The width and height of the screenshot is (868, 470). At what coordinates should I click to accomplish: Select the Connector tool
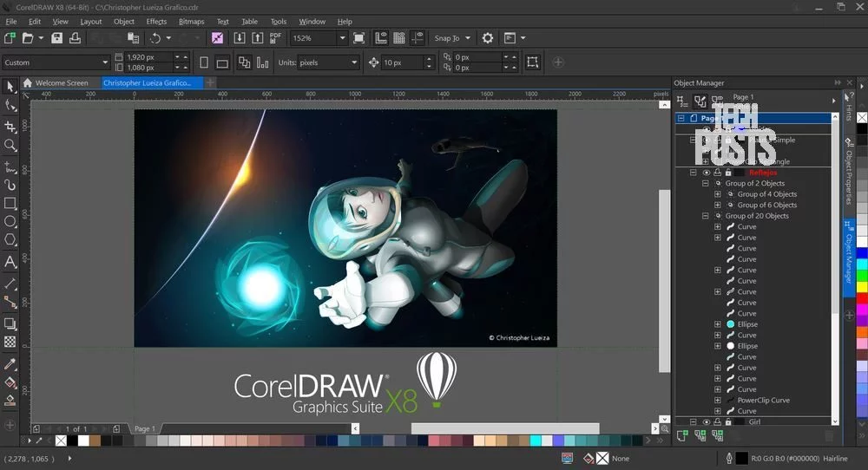click(x=10, y=302)
